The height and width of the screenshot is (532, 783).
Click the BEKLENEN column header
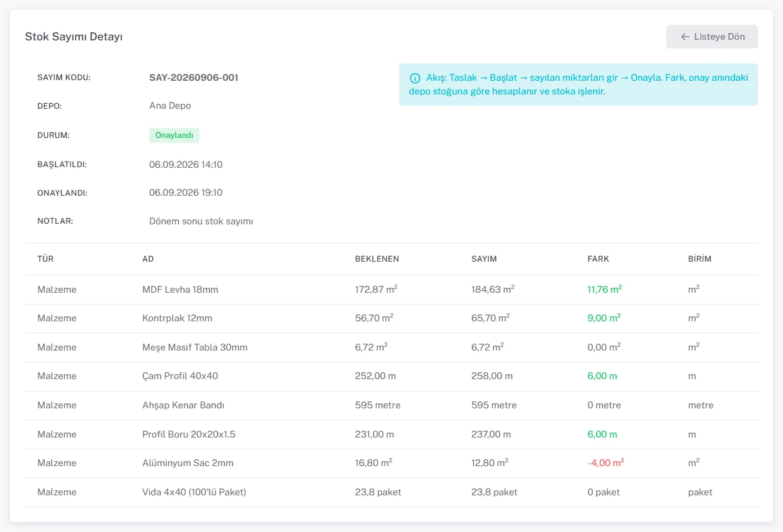pyautogui.click(x=377, y=259)
